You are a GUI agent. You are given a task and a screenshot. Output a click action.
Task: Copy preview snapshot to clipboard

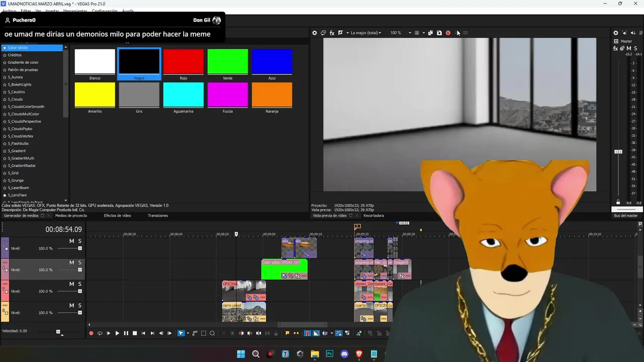(x=431, y=33)
